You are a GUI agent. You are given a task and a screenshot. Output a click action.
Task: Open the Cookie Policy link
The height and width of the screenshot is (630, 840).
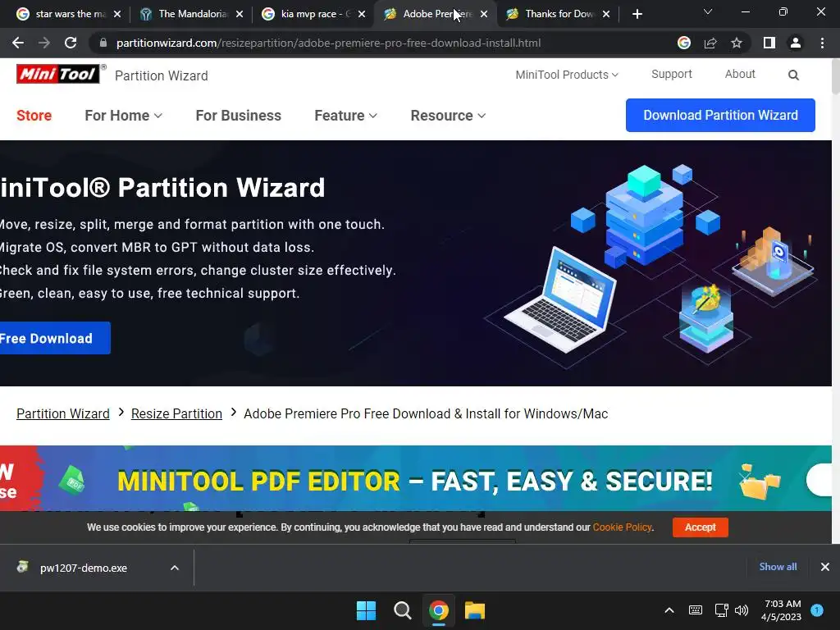click(x=622, y=527)
